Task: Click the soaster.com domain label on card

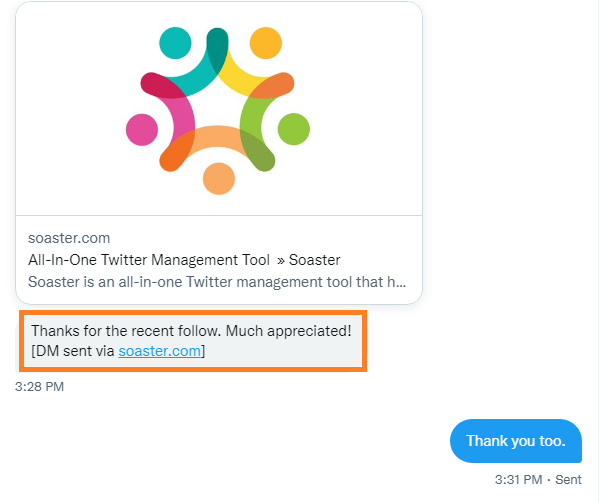Action: 69,238
